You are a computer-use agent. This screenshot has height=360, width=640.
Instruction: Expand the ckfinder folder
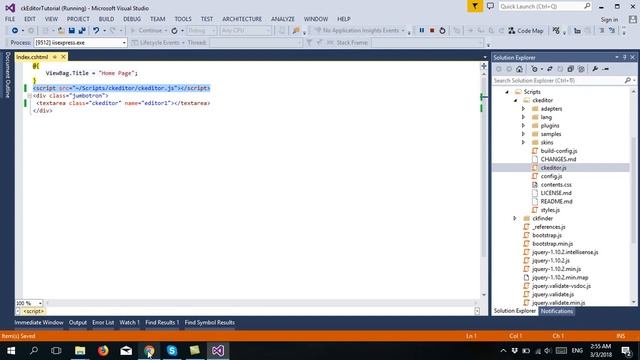(515, 218)
